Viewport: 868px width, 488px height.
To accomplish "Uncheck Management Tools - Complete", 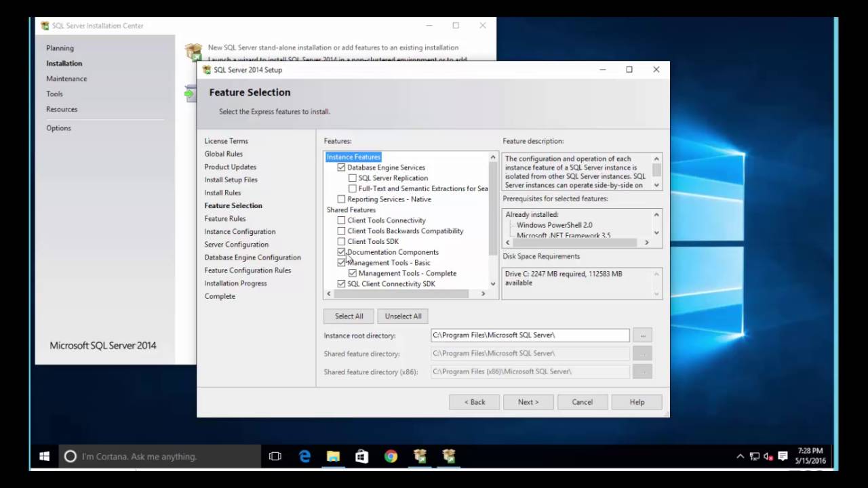I will click(x=352, y=273).
